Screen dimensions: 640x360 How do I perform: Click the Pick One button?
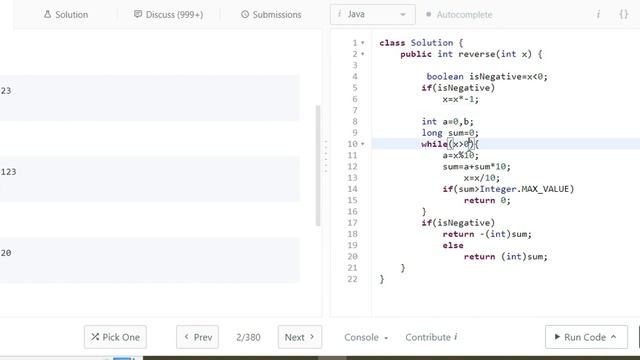(x=115, y=337)
